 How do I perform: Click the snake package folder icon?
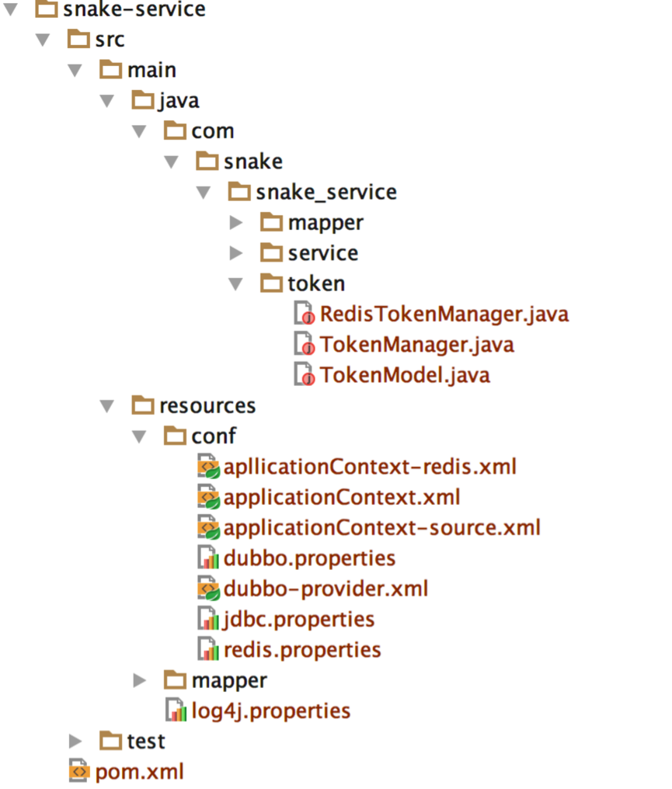tap(207, 161)
